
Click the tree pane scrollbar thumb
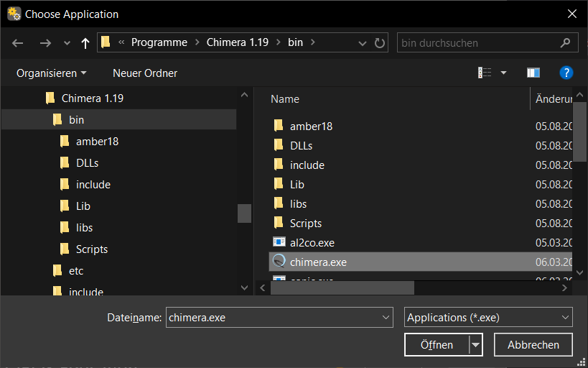coord(244,213)
